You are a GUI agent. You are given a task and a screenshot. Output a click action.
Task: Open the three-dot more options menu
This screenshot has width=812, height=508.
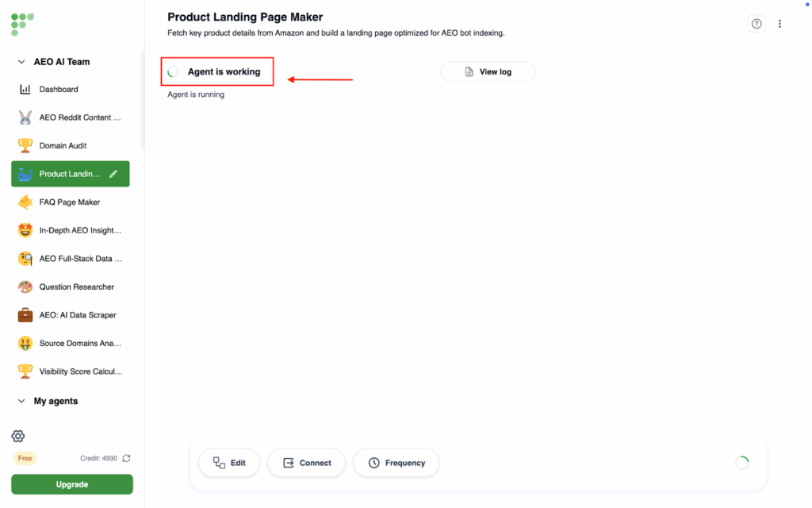779,24
